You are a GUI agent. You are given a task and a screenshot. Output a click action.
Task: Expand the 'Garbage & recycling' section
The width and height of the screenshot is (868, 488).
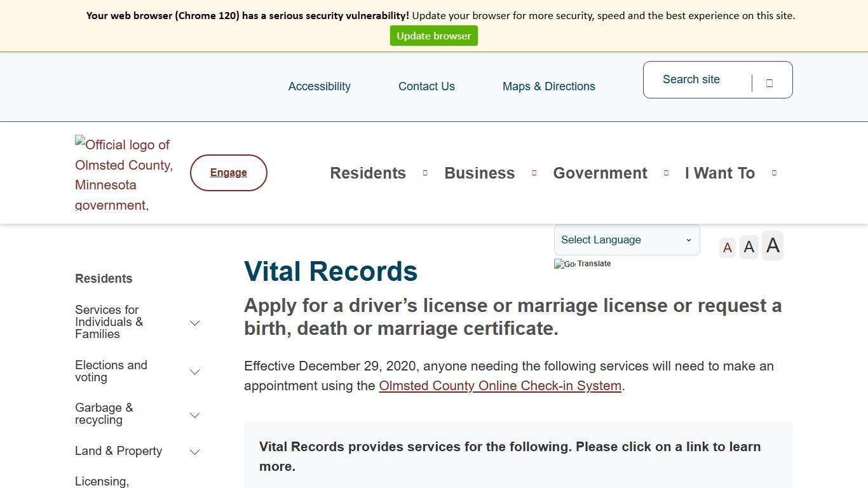coord(194,414)
